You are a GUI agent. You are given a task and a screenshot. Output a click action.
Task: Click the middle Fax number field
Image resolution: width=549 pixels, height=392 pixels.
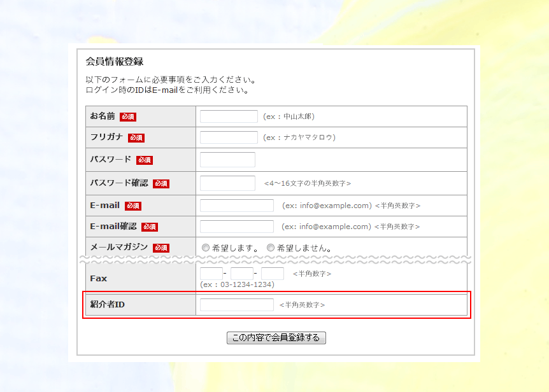point(242,274)
